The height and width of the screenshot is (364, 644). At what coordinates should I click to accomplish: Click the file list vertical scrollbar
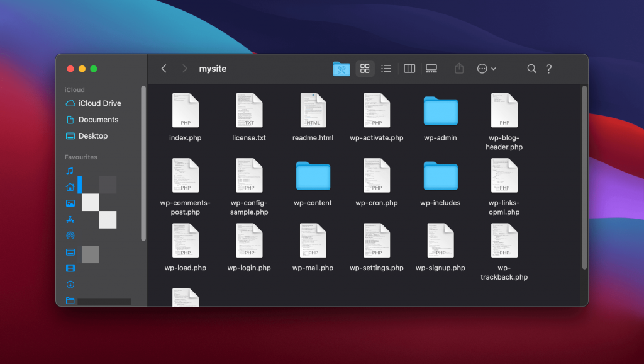point(584,177)
